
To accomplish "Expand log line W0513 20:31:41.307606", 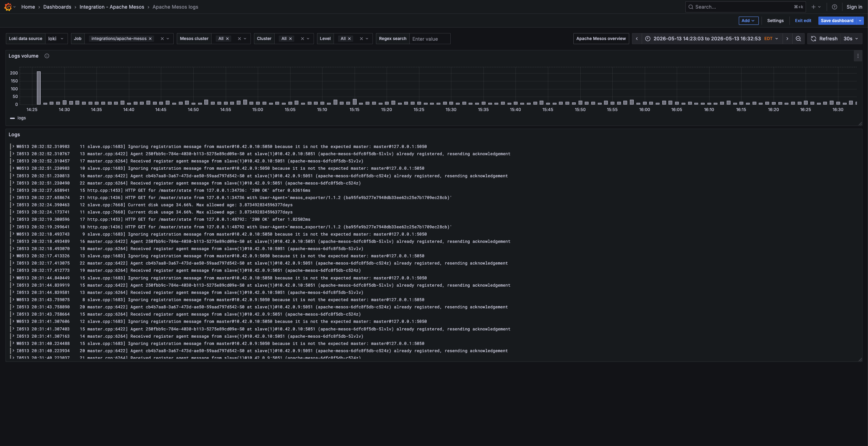I will 13,321.
